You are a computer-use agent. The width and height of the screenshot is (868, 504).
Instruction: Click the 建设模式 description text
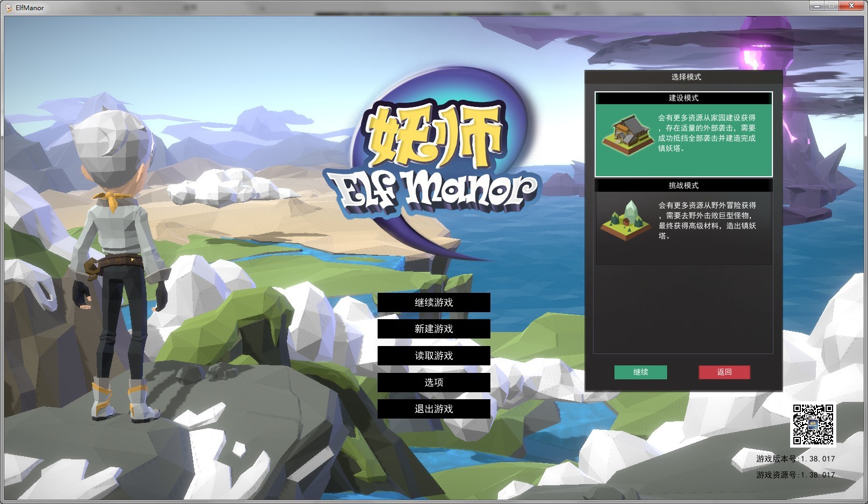707,133
